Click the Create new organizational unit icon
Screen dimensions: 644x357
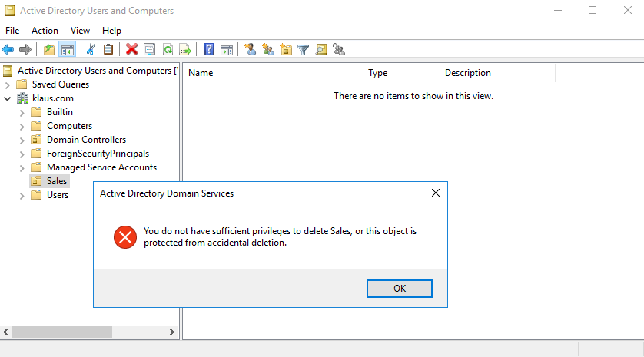286,50
